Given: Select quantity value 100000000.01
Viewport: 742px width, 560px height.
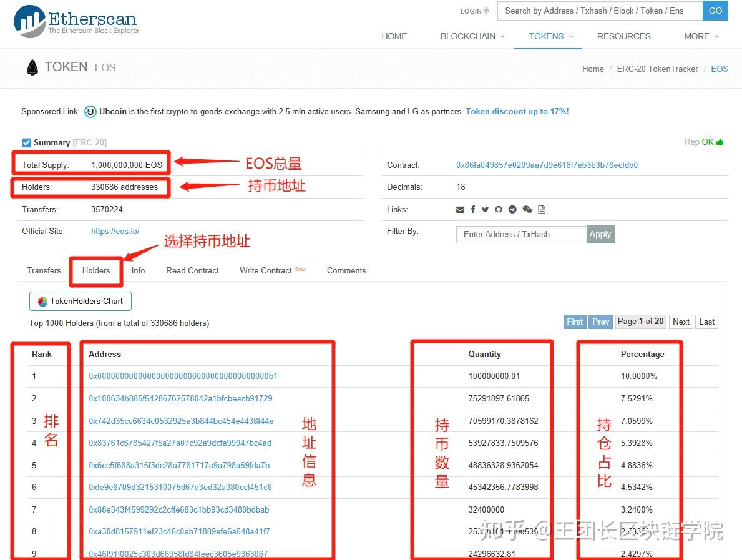Looking at the screenshot, I should 494,376.
